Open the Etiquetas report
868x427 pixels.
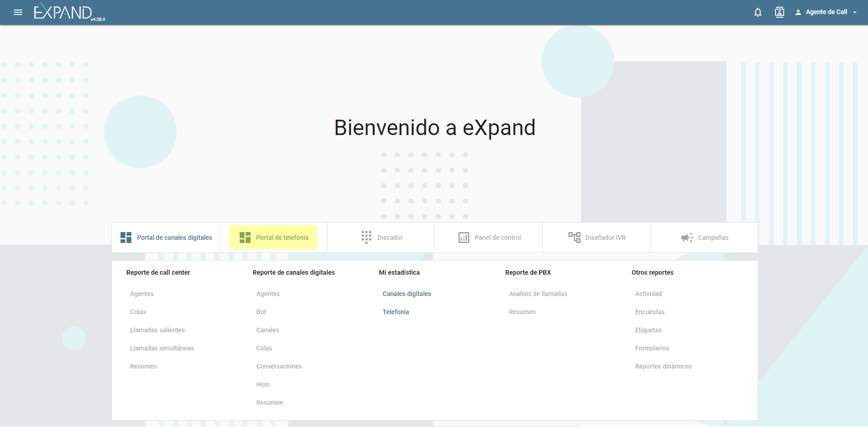pyautogui.click(x=649, y=330)
